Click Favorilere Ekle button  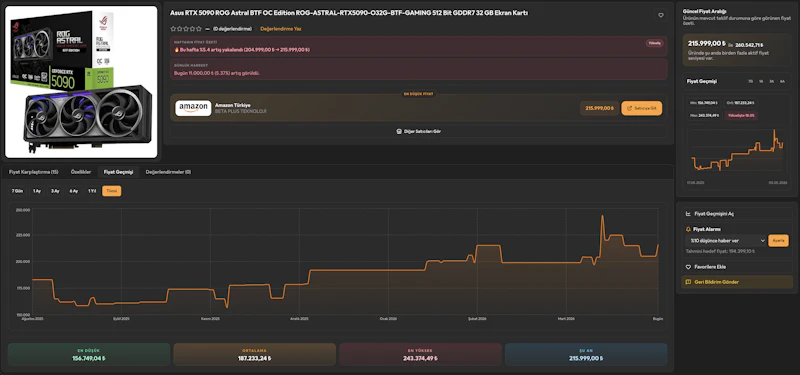(x=737, y=267)
